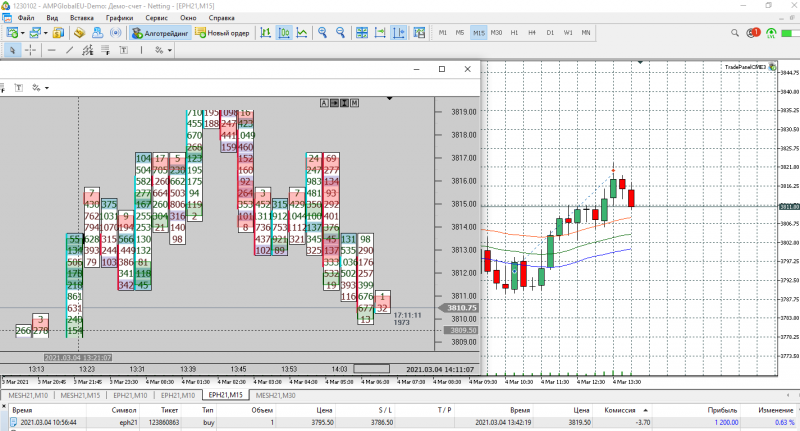
Task: Sort by the Комиссия column arrow
Action: coord(645,410)
